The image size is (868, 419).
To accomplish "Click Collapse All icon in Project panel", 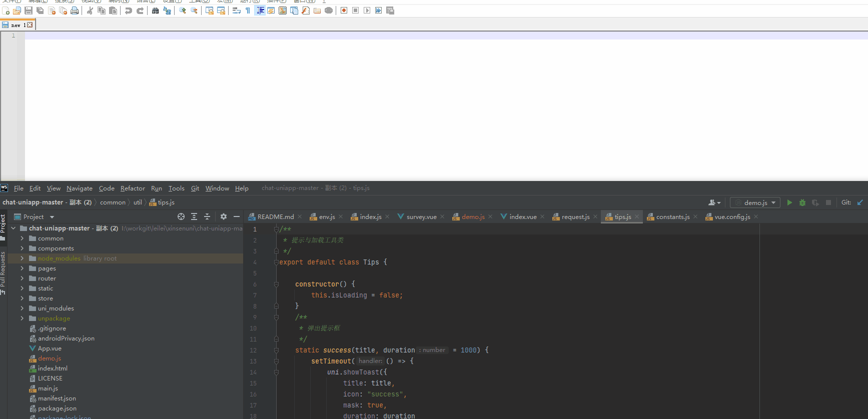I will pos(207,216).
